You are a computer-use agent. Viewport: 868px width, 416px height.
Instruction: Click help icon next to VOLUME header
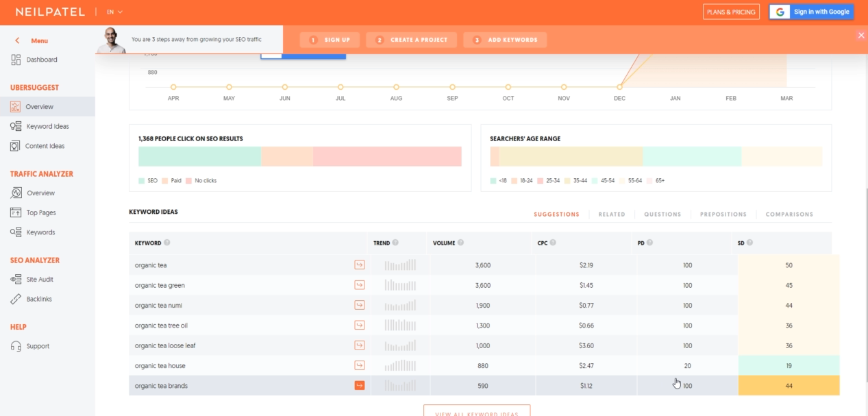[x=460, y=243]
